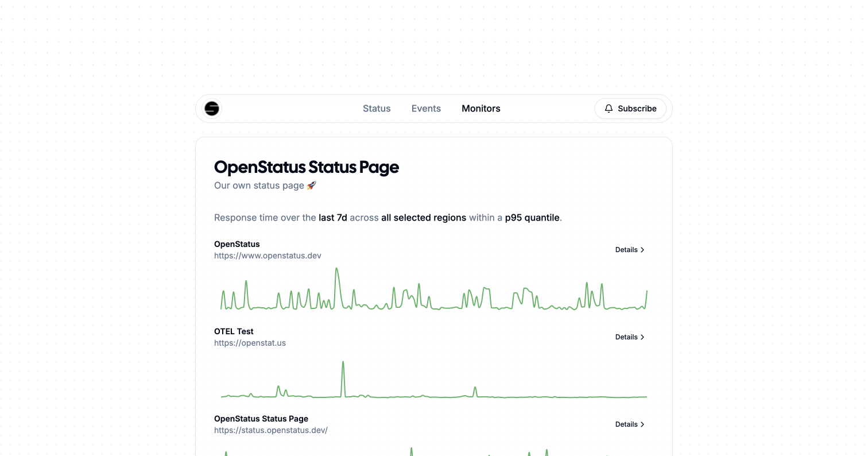Expand details for OpenStatus Status Page monitor
The image size is (868, 456).
pyautogui.click(x=626, y=424)
